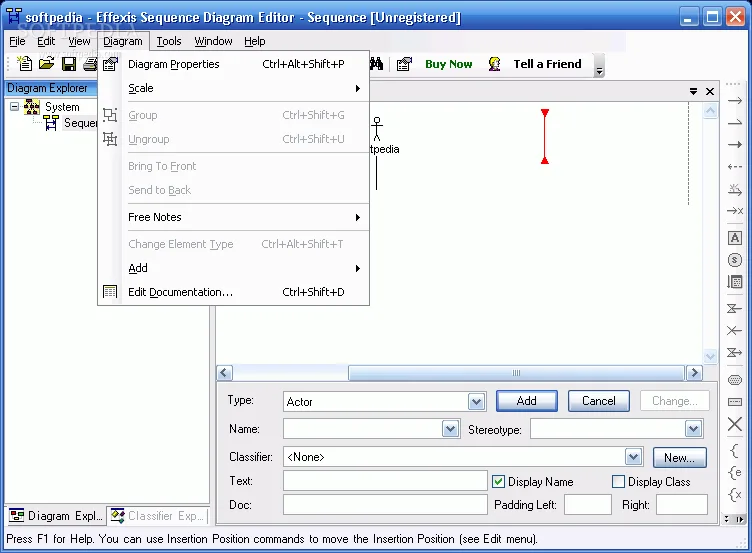The image size is (752, 553).
Task: Expand the Scale submenu
Action: 244,88
